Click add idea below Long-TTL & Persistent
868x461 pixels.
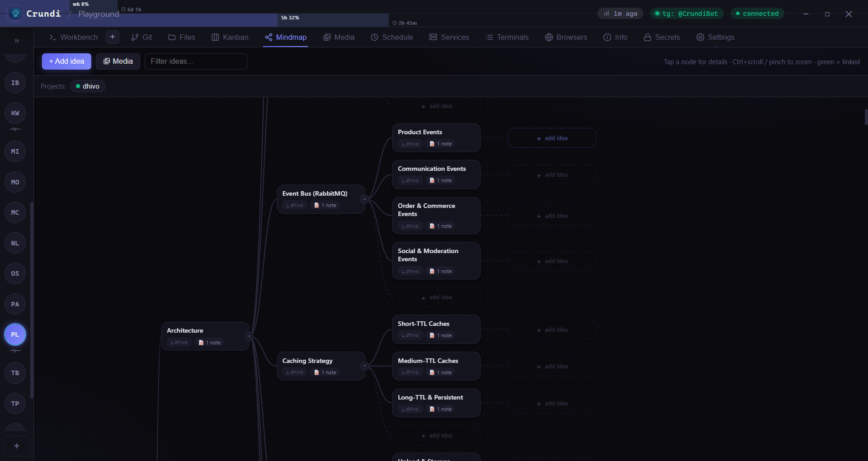436,435
